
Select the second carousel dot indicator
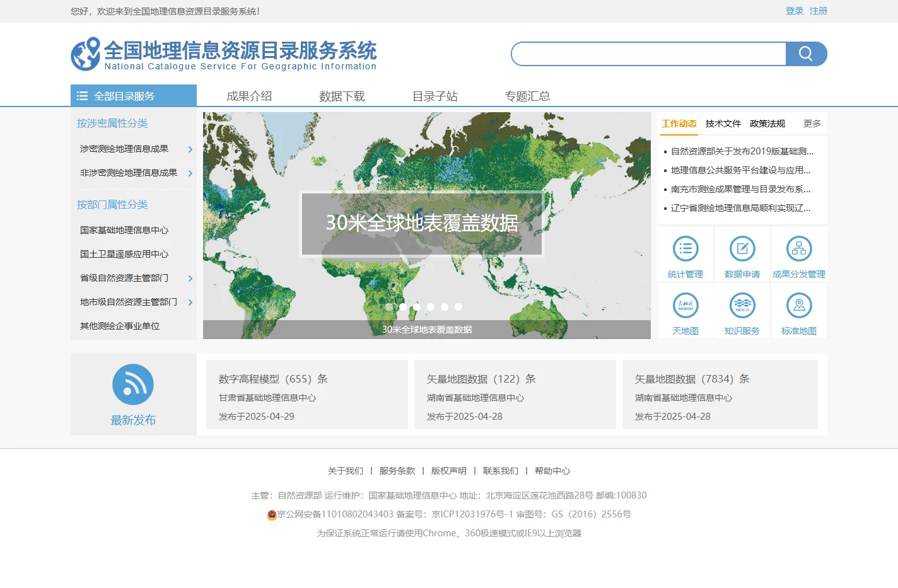coord(403,307)
